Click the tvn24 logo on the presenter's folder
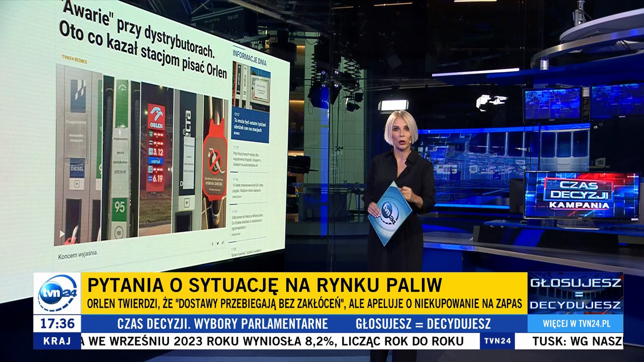This screenshot has width=644, height=362. tap(389, 214)
